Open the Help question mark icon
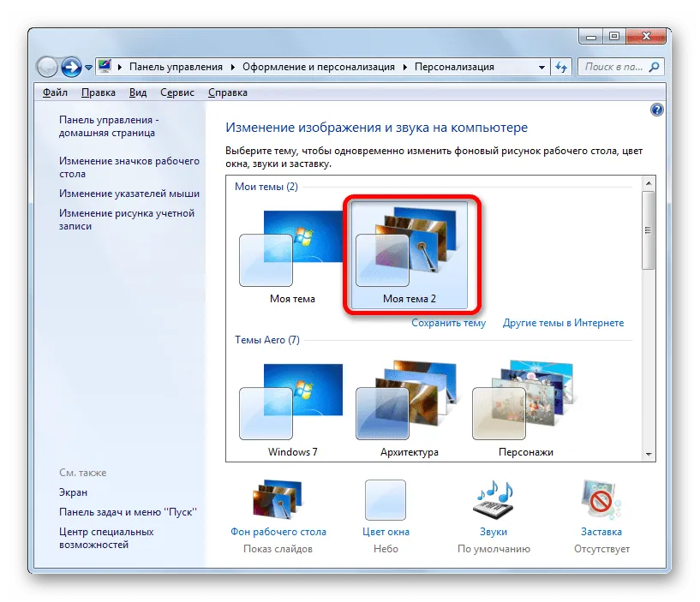The width and height of the screenshot is (700, 602). [656, 110]
